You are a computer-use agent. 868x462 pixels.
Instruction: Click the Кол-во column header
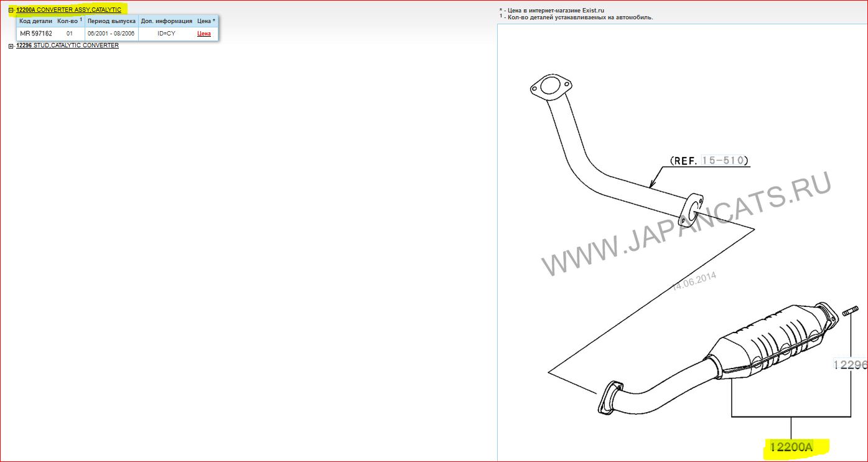coord(70,21)
